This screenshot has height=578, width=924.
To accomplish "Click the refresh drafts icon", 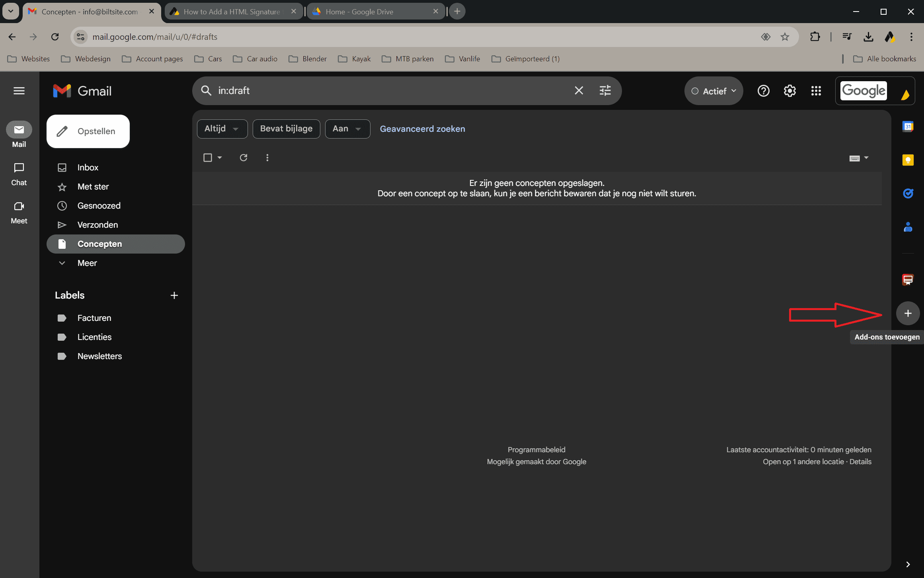I will click(244, 157).
